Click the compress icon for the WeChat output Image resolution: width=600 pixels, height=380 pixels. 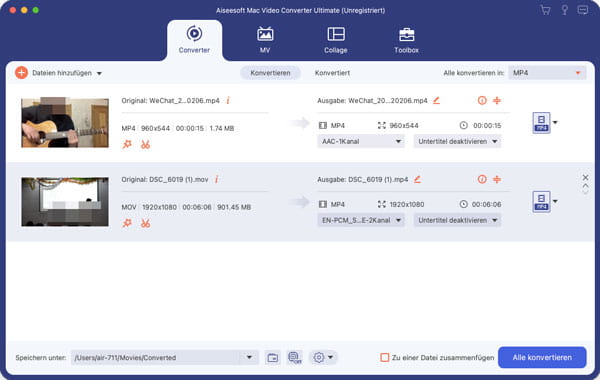(497, 100)
